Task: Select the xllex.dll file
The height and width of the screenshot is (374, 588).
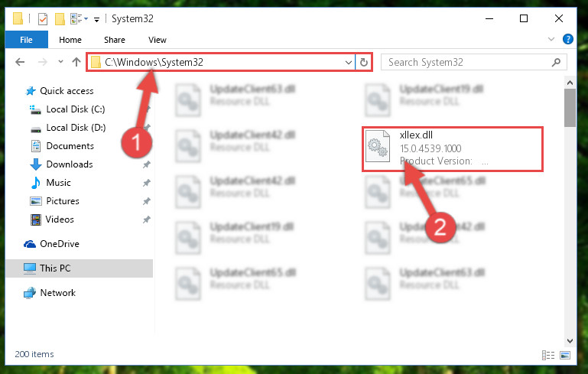Action: 452,149
